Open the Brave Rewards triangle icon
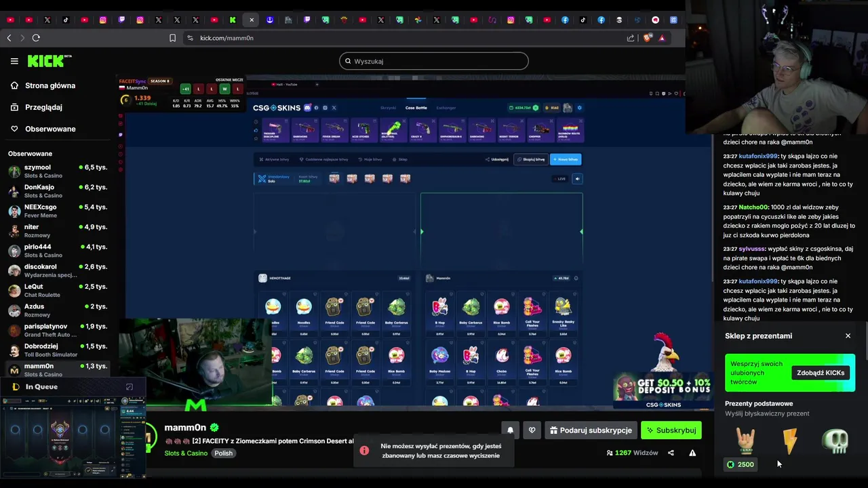Screen dimensions: 868x488 pyautogui.click(x=662, y=38)
